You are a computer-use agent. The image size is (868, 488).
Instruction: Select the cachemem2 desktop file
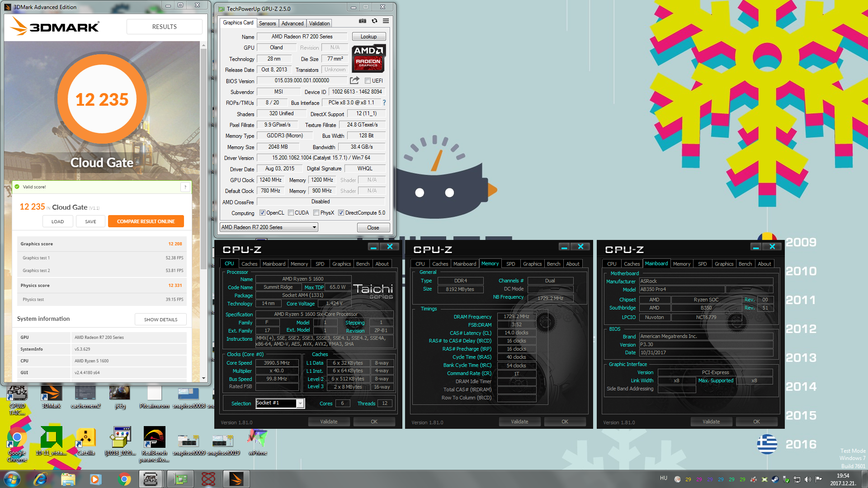85,396
